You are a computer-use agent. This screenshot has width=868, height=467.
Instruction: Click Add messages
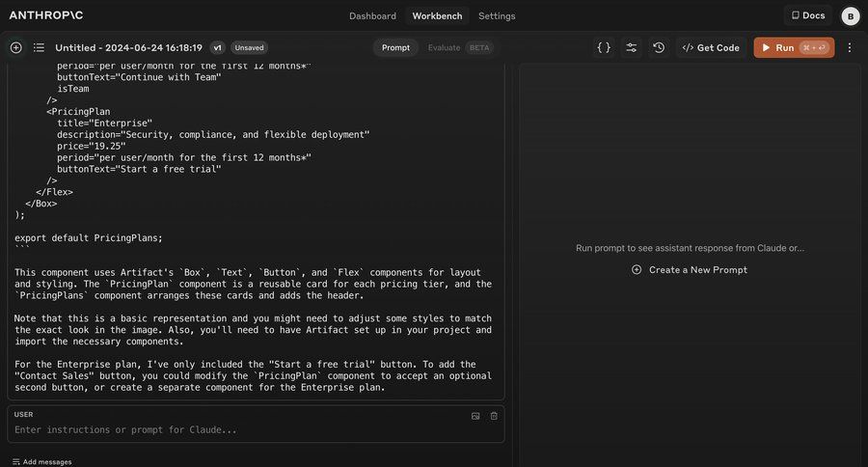42,461
